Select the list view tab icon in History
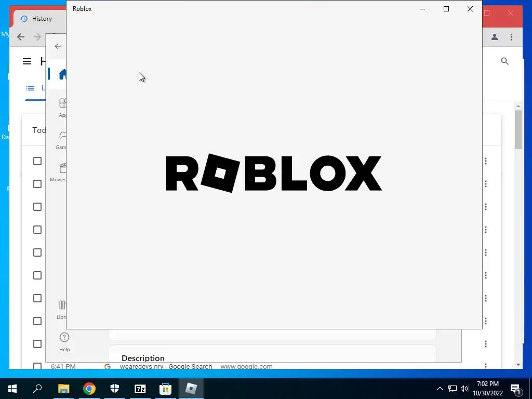Image resolution: width=532 pixels, height=399 pixels. point(30,88)
